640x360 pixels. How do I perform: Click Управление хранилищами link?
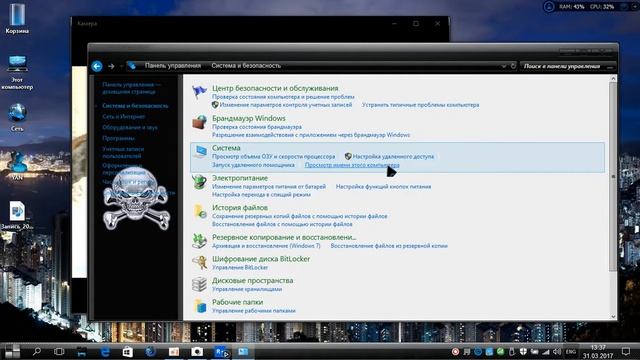click(x=247, y=289)
